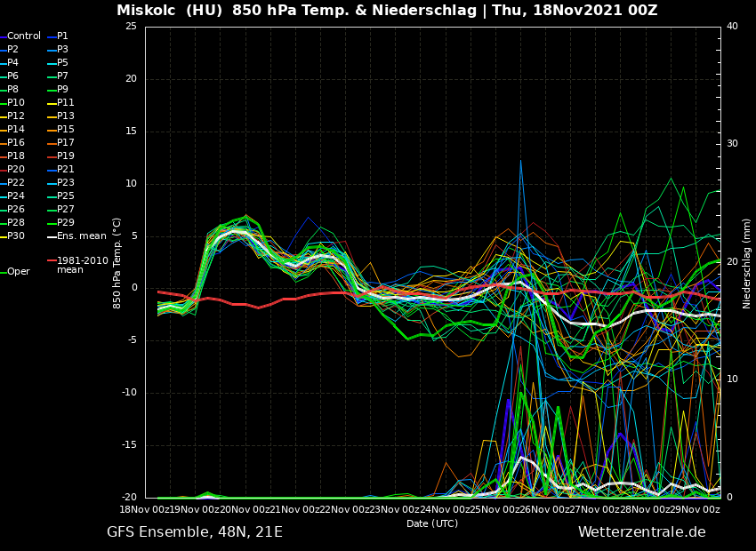Click the P16 legend label
Screen dimensions: 756x551
16,143
